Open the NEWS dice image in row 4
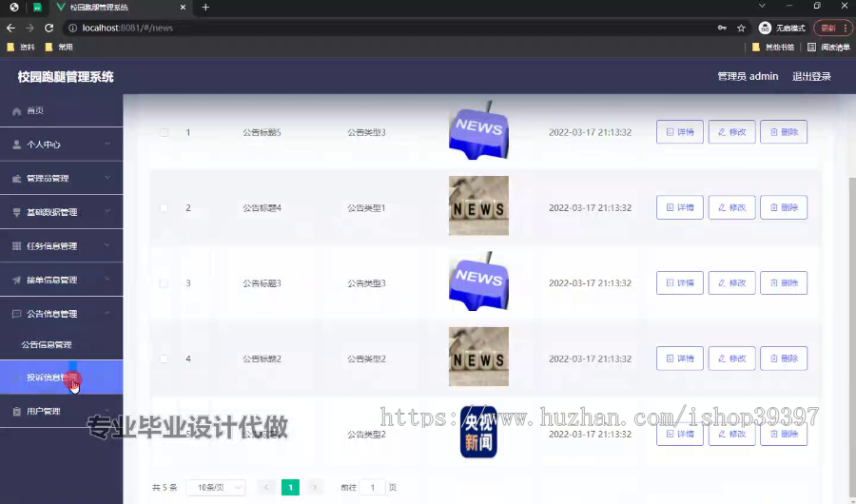 click(x=478, y=357)
